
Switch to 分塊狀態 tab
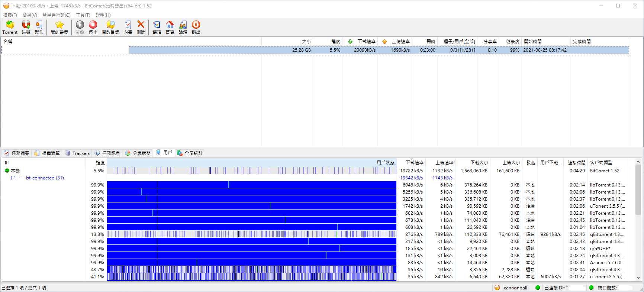[x=138, y=153]
